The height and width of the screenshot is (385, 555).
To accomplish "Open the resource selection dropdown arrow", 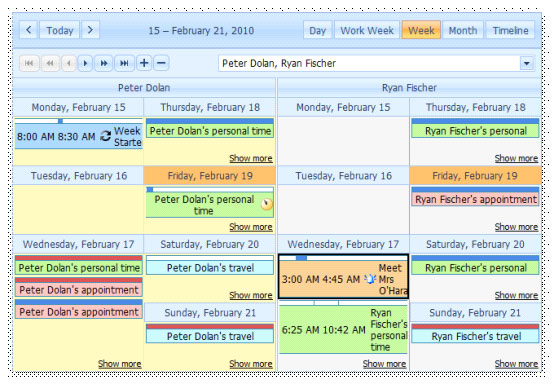I will click(x=527, y=64).
